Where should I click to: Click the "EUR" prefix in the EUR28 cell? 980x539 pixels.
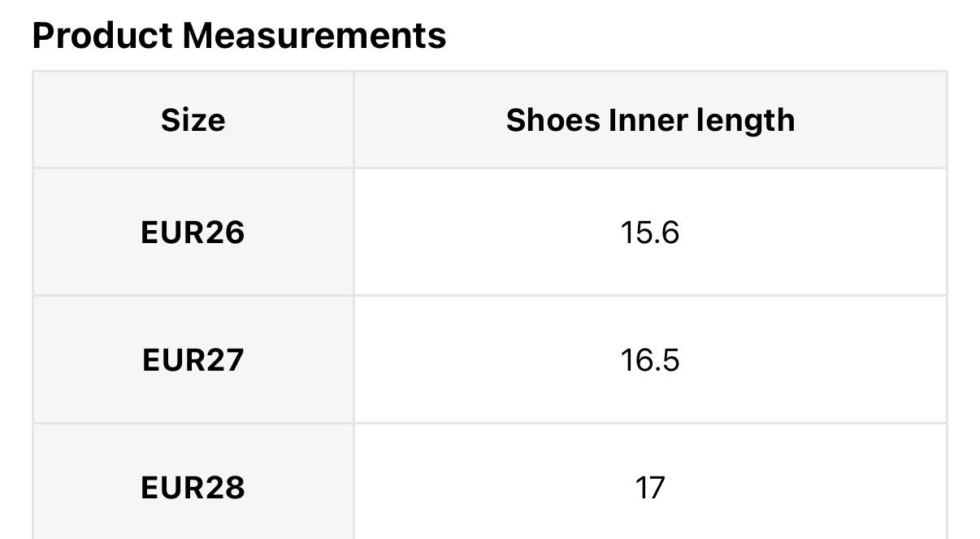(171, 488)
